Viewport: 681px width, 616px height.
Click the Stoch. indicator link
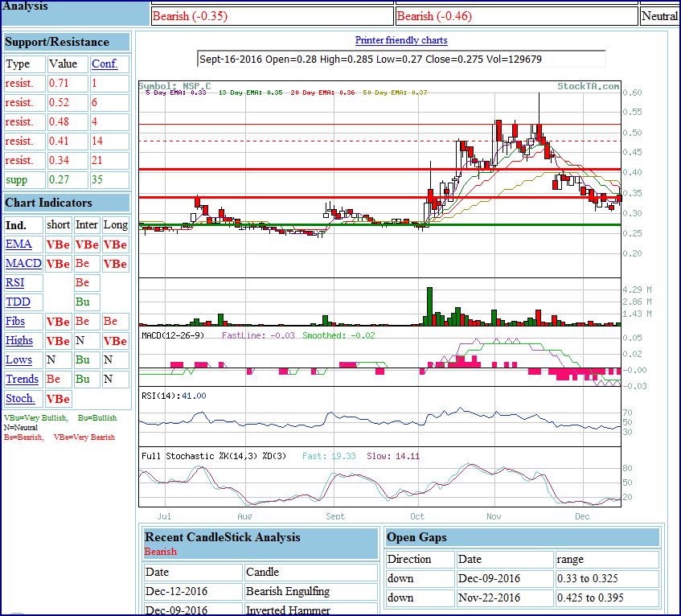point(20,399)
